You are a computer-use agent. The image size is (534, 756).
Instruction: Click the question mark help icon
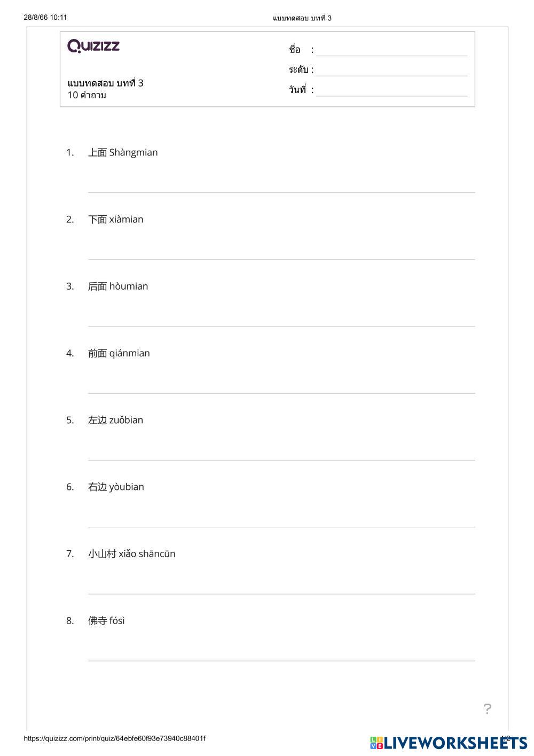(487, 709)
